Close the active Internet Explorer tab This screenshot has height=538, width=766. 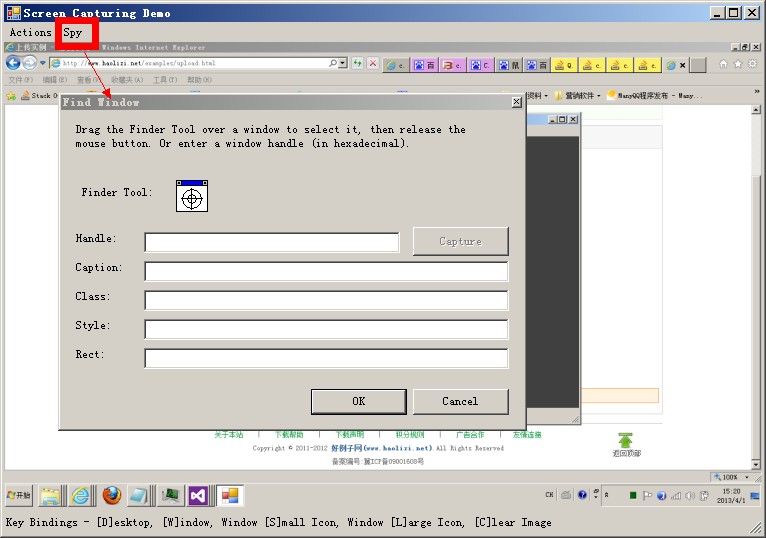click(x=682, y=65)
